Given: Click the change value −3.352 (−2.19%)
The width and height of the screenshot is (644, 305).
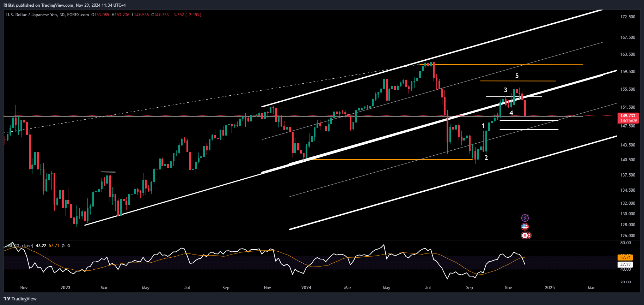Looking at the screenshot, I should (x=186, y=15).
